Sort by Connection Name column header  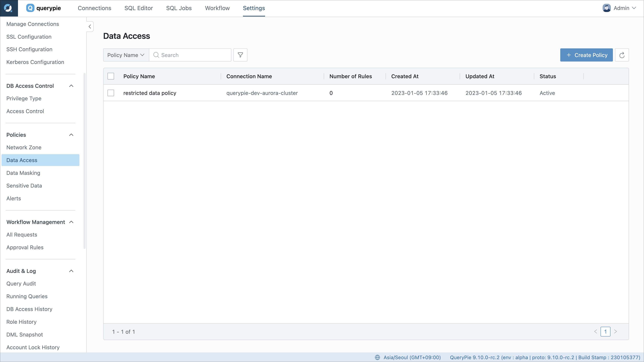click(x=249, y=76)
